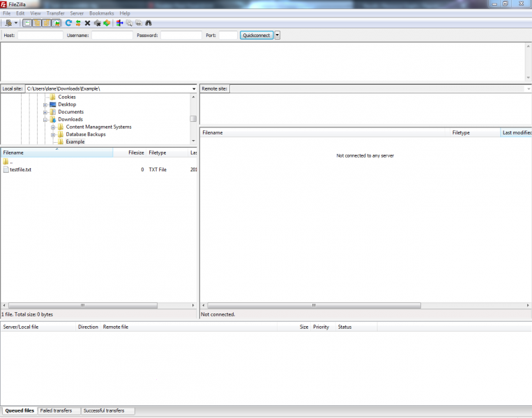Screen dimensions: 532x418
Task: Sort remote list by Last modified
Action: tap(516, 132)
